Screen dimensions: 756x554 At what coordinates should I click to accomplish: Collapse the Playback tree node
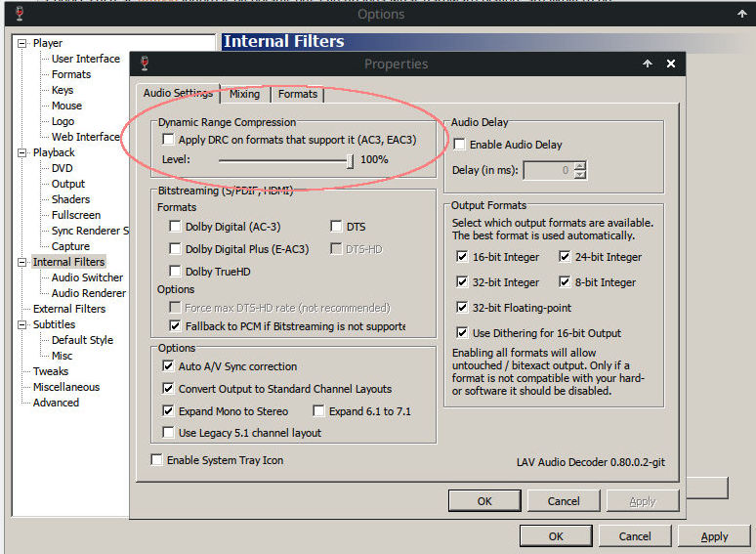[x=21, y=152]
